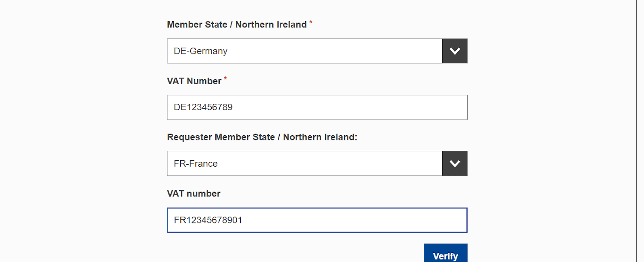Click chevron icon beside FR-France
Screen dimensions: 644x262
coord(455,164)
